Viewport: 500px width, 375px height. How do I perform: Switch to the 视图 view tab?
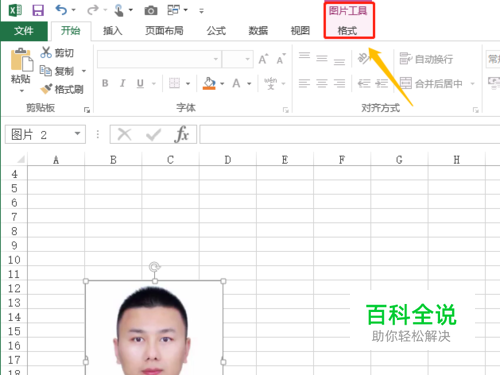click(x=300, y=31)
